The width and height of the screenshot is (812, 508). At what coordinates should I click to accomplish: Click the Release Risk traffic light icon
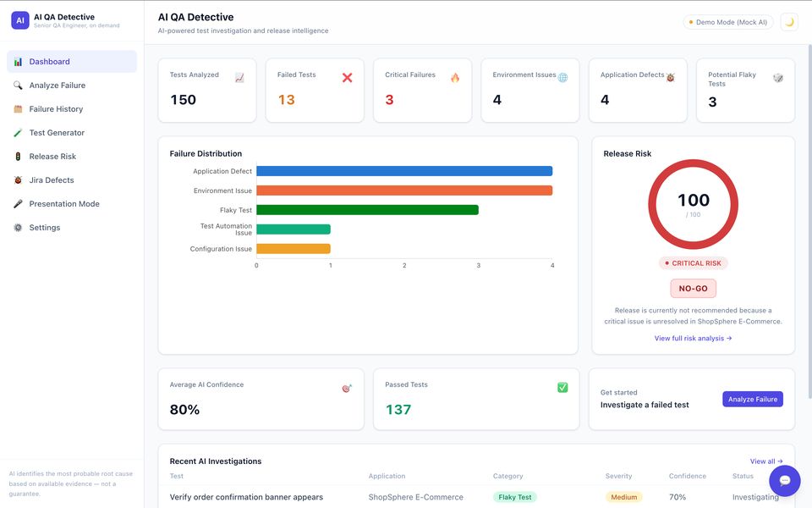coord(18,157)
